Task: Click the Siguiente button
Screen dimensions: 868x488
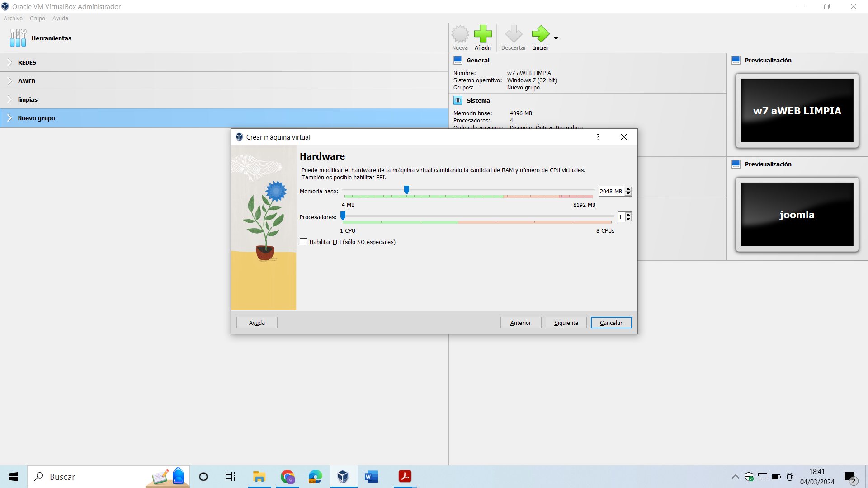Action: [566, 323]
